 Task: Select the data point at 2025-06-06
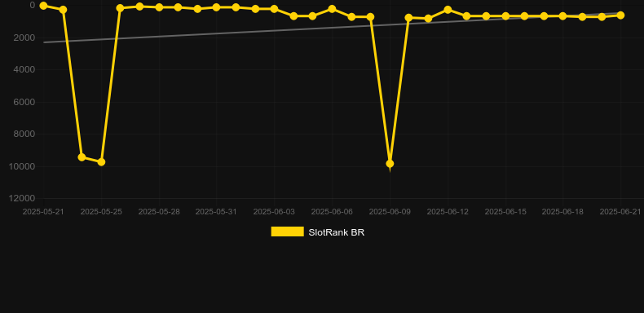(332, 9)
